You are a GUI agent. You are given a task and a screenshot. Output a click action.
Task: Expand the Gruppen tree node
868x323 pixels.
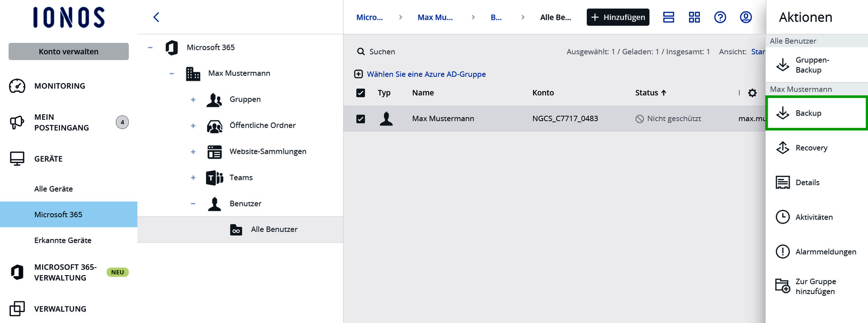(x=193, y=100)
